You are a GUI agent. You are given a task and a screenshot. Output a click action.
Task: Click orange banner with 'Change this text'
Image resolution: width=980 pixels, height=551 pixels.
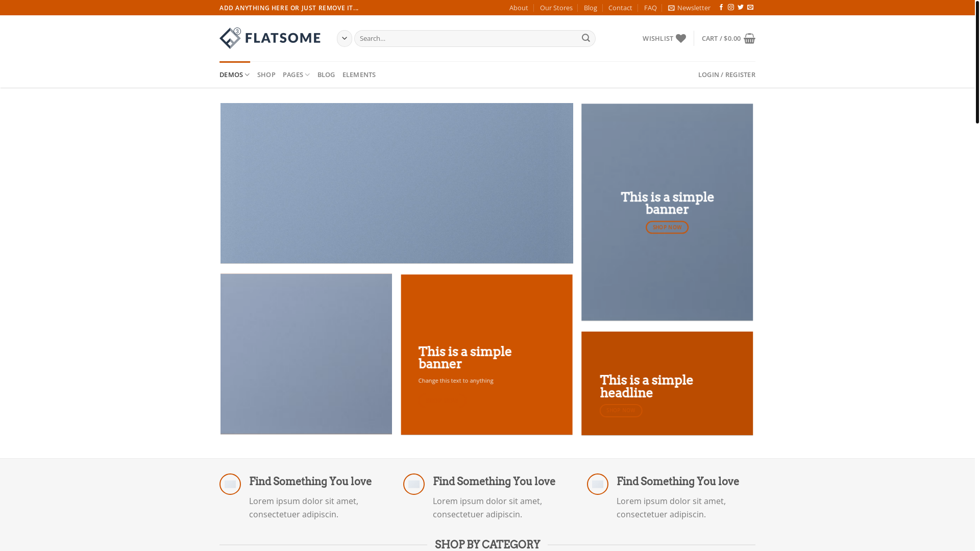coord(486,355)
